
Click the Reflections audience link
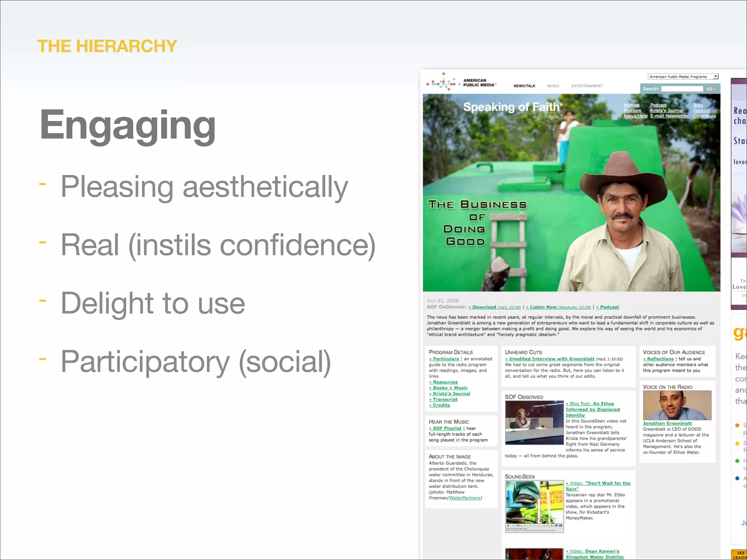click(658, 359)
